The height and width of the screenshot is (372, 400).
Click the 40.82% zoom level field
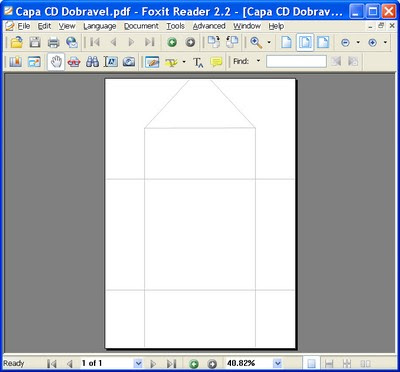tap(249, 363)
